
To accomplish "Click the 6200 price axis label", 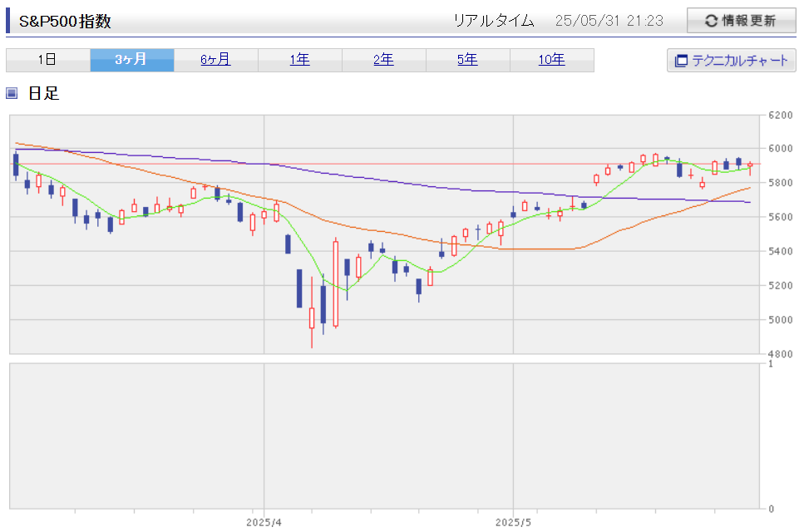I will tap(781, 116).
